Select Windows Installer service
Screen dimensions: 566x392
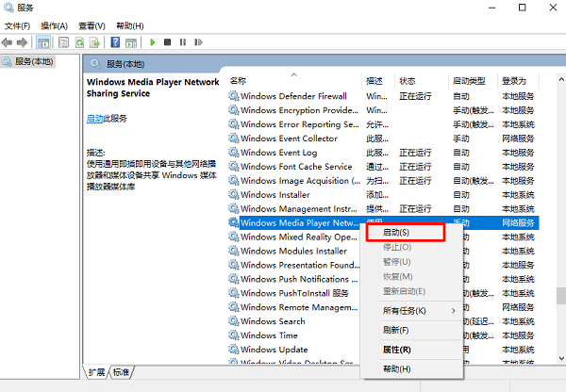coord(383,195)
